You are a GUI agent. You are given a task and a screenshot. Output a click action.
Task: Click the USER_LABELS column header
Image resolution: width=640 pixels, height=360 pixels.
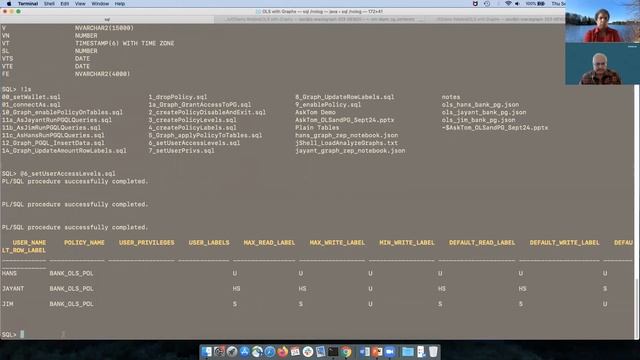[x=209, y=242]
